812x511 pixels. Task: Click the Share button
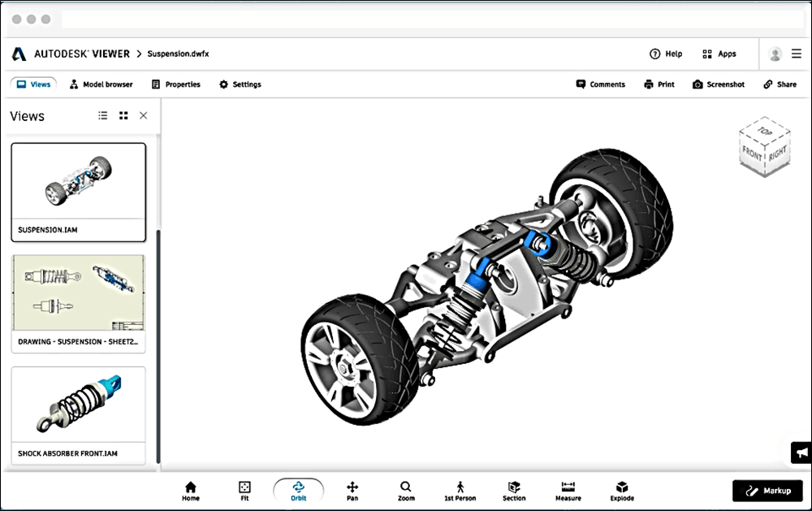click(x=780, y=84)
